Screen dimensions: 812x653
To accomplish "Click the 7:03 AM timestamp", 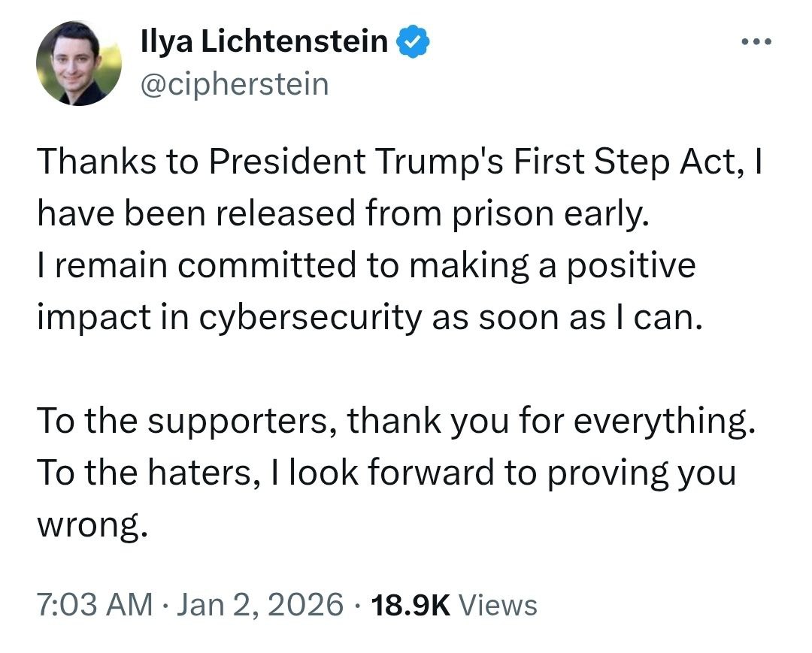I will 95,604.
